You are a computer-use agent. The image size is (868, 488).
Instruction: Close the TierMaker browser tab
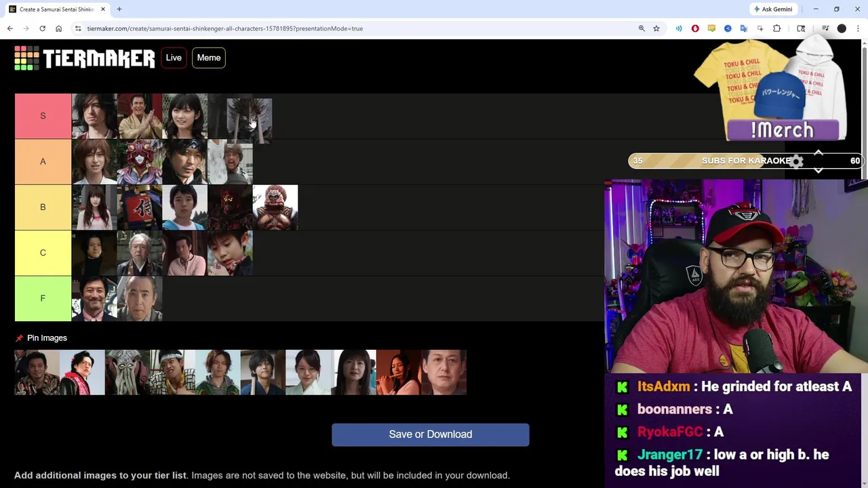click(x=103, y=9)
